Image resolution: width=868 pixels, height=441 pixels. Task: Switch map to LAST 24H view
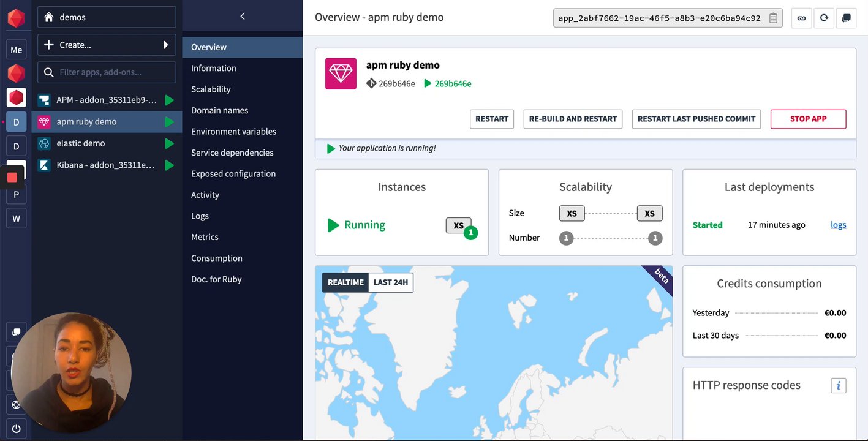(x=391, y=282)
